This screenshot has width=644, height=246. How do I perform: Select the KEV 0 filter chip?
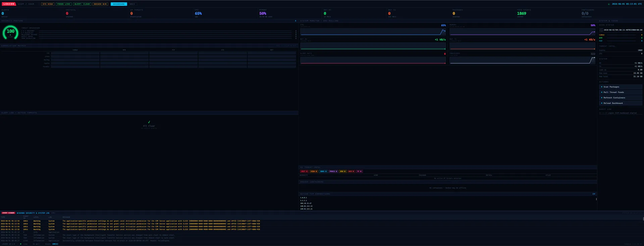pyautogui.click(x=351, y=171)
